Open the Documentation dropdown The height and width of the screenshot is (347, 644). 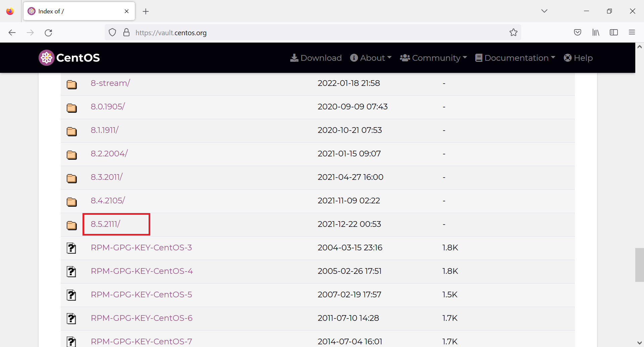(x=515, y=58)
